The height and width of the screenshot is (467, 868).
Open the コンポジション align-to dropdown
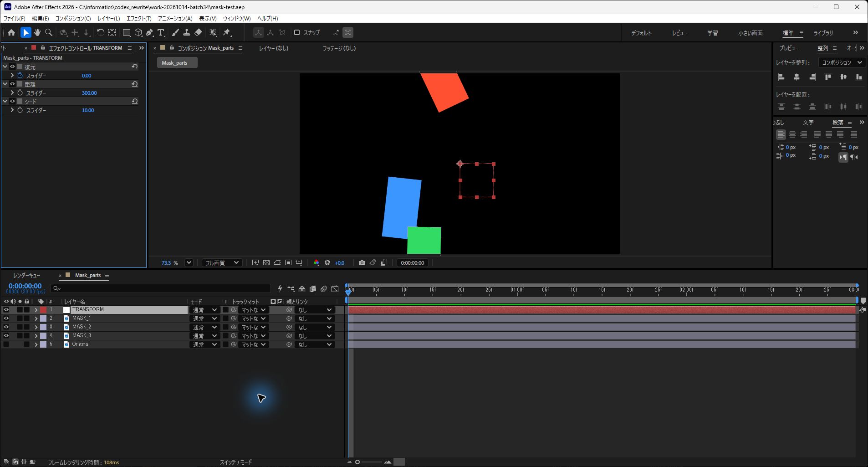(x=842, y=62)
